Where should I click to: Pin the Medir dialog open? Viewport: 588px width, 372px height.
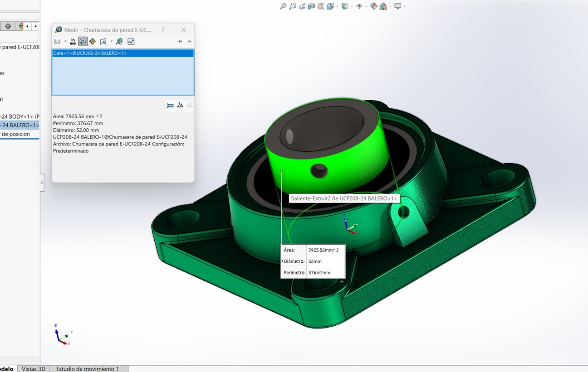pyautogui.click(x=180, y=42)
